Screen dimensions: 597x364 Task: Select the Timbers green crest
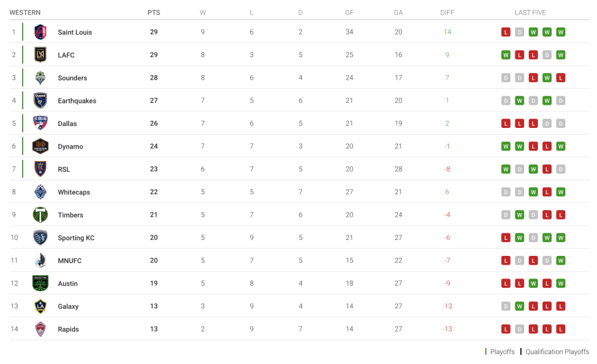(x=40, y=215)
